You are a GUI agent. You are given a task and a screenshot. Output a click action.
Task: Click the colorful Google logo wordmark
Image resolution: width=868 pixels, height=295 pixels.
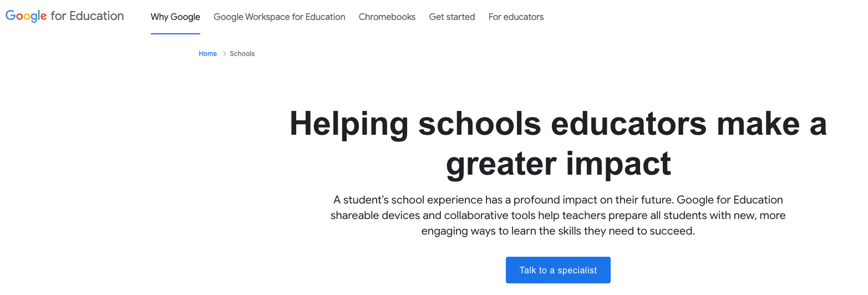(x=26, y=17)
